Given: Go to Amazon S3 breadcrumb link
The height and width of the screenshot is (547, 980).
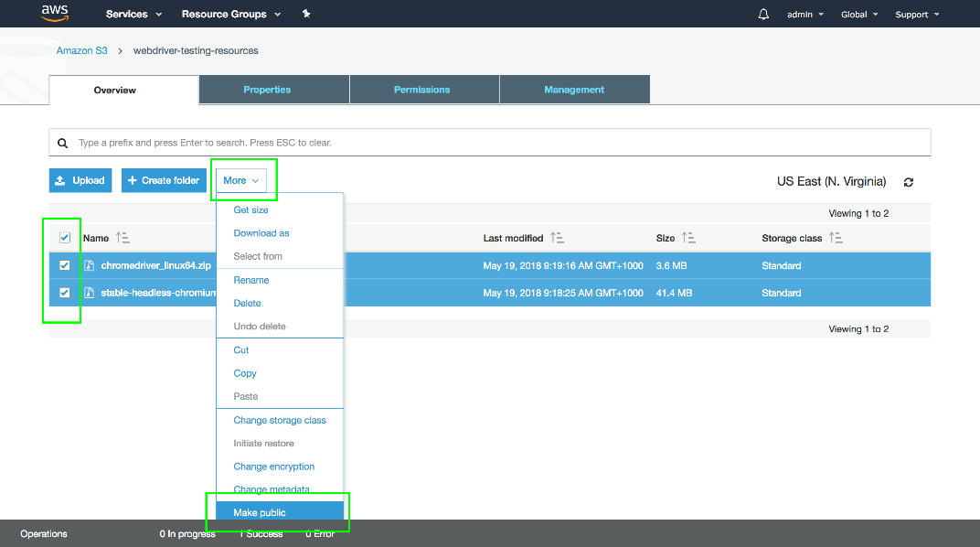Looking at the screenshot, I should (81, 50).
